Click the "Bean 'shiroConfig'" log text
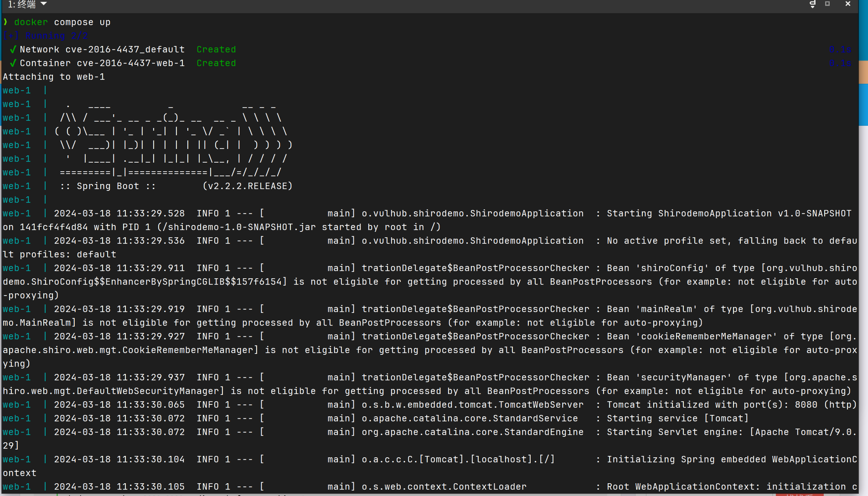The height and width of the screenshot is (496, 868). point(658,268)
